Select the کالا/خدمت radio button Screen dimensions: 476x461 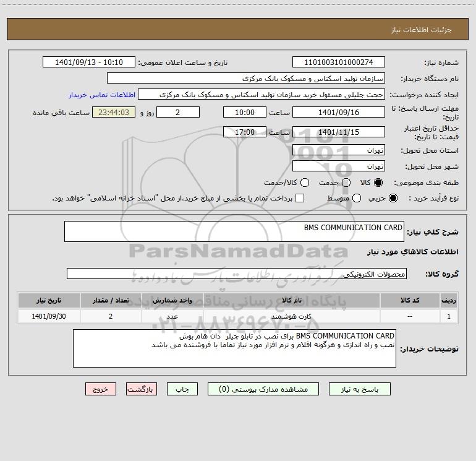[x=305, y=183]
